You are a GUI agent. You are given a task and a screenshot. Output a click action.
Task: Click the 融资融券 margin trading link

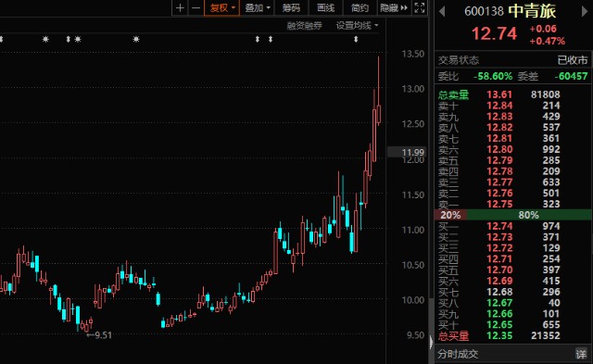[305, 26]
